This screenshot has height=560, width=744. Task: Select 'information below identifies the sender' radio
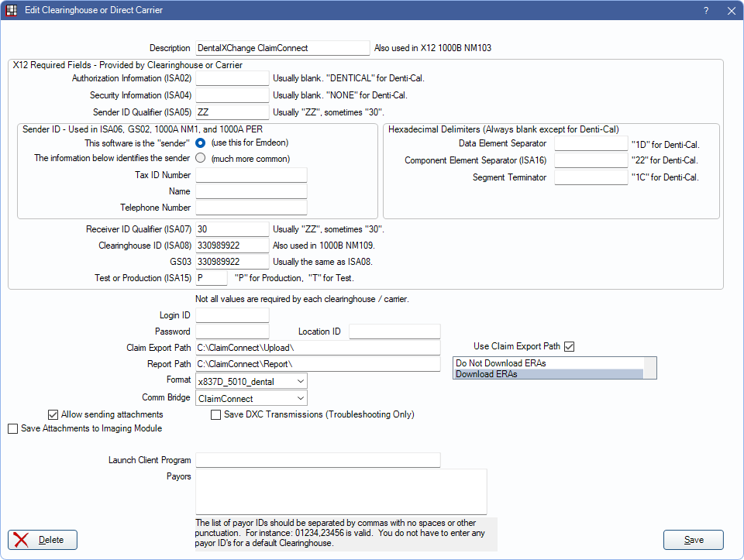200,158
